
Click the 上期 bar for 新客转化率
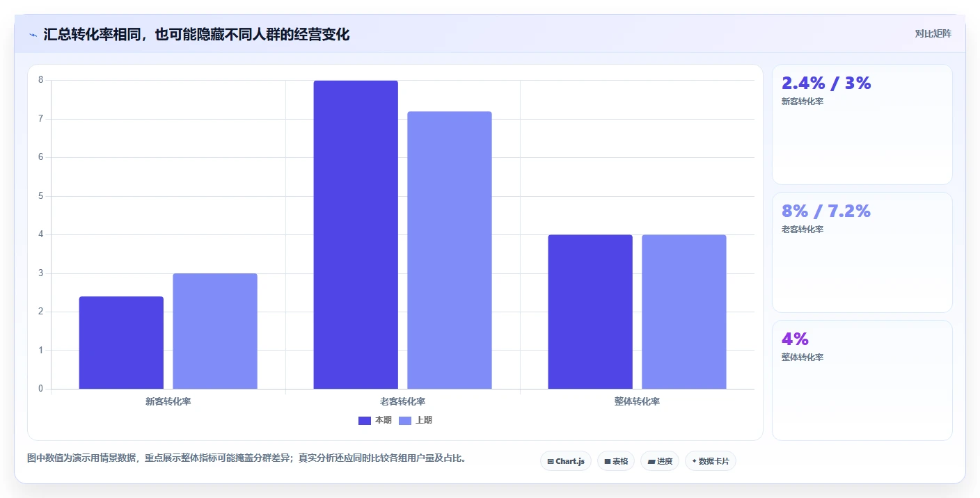point(215,331)
